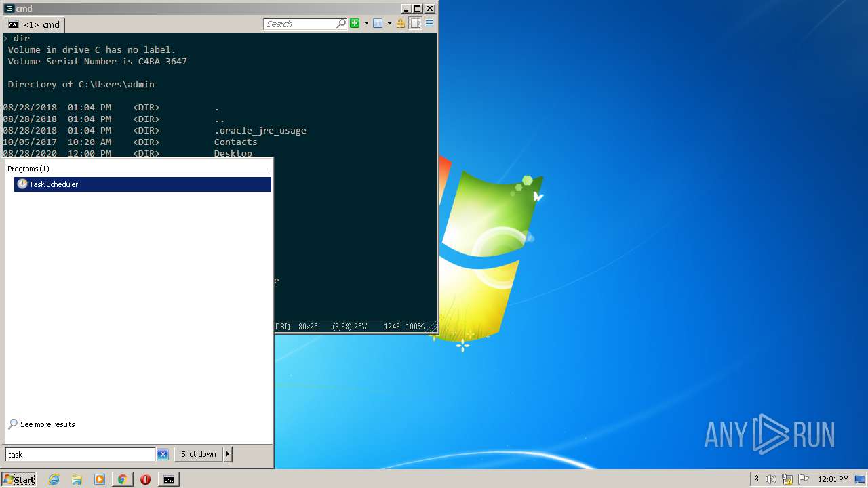The image size is (868, 488).
Task: Click '.oracle_jre_usage' entry in the console
Action: pyautogui.click(x=260, y=130)
